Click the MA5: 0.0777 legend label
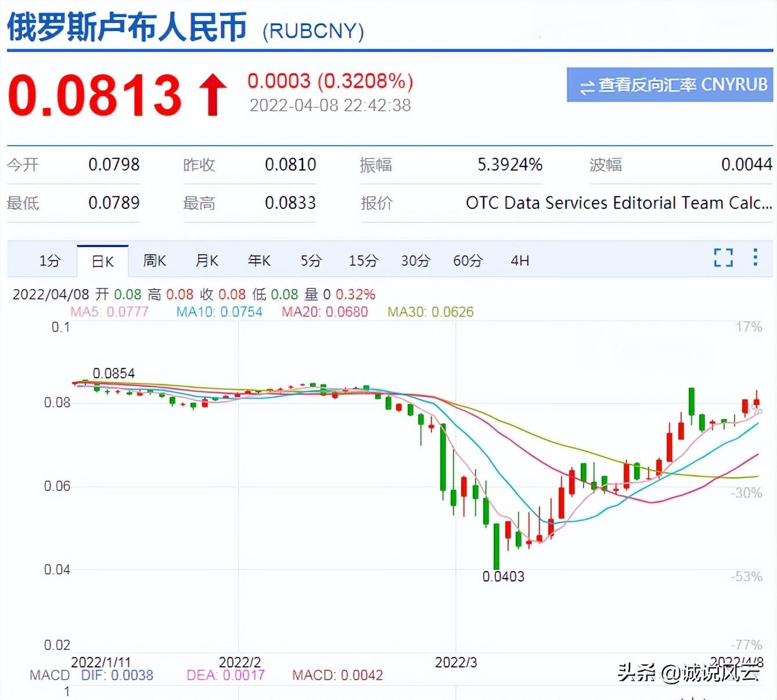The width and height of the screenshot is (777, 700). (x=109, y=312)
